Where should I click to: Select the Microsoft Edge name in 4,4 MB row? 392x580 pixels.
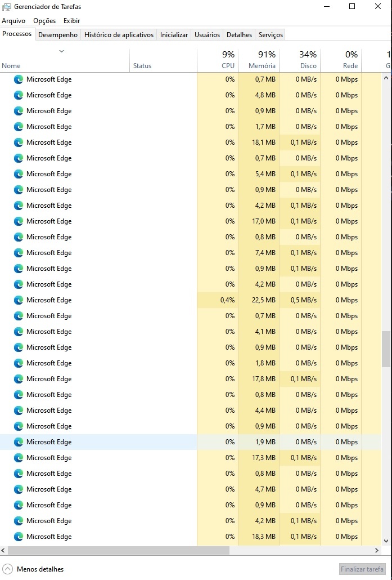(x=49, y=410)
